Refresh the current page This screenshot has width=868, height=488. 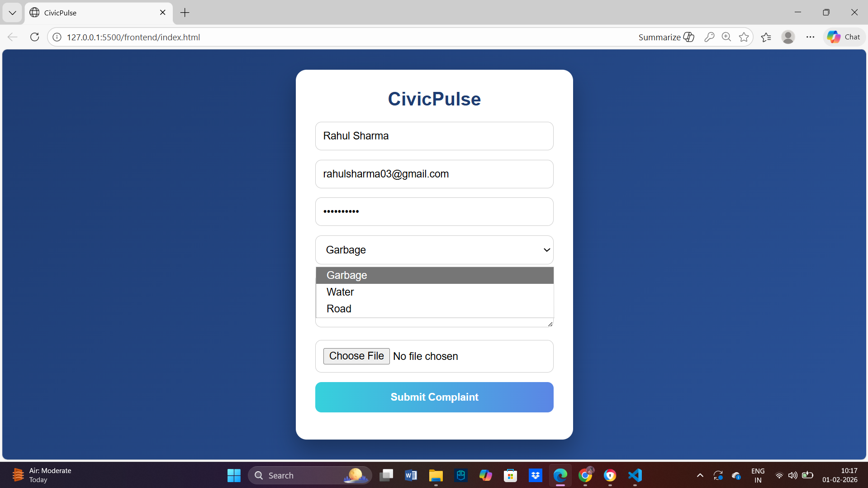(x=34, y=37)
